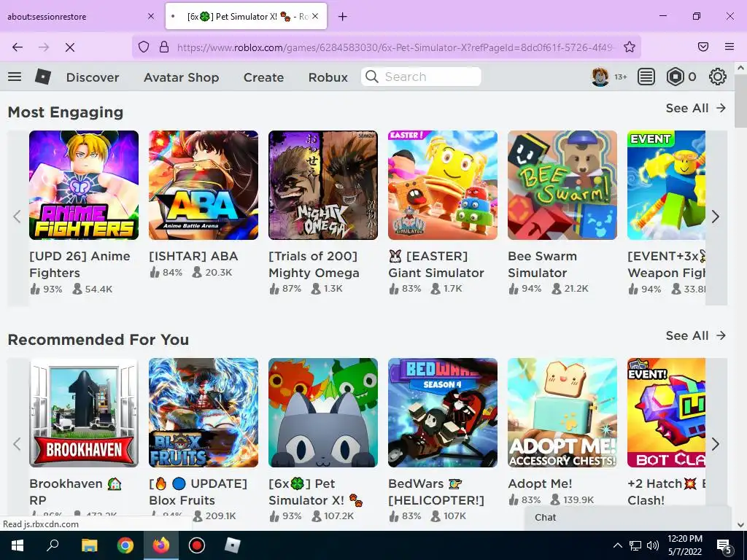Click the 13+ age label
Screen dimensions: 747x560
620,77
